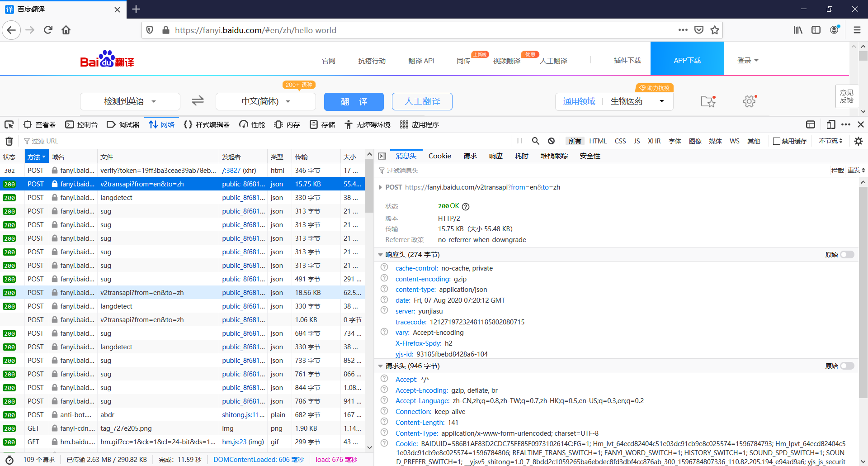The height and width of the screenshot is (466, 868).
Task: Open the throttling no-limit dropdown
Action: tap(830, 141)
